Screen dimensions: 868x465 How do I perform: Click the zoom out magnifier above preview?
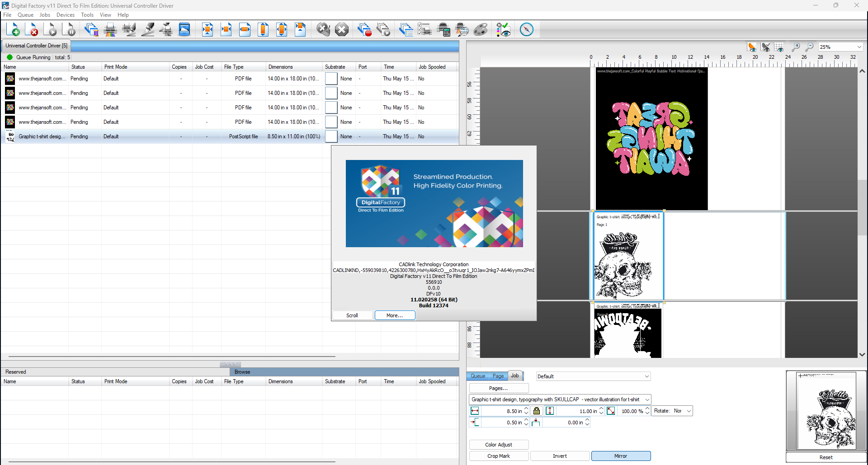click(x=810, y=47)
